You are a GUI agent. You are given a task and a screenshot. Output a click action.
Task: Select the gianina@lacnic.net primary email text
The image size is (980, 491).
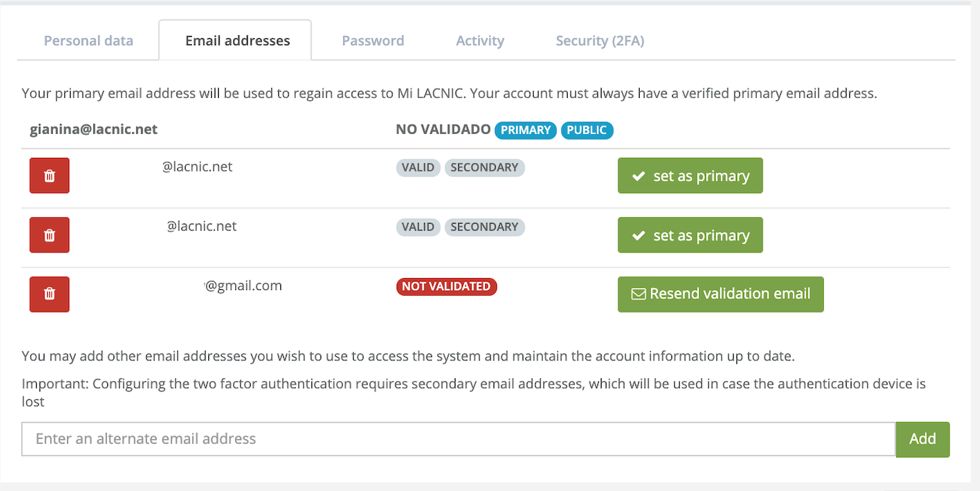coord(93,130)
